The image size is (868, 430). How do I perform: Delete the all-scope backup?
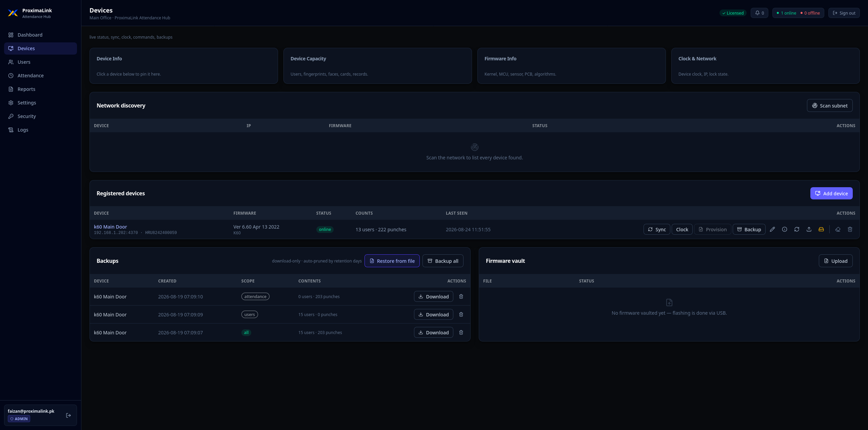[x=461, y=332]
